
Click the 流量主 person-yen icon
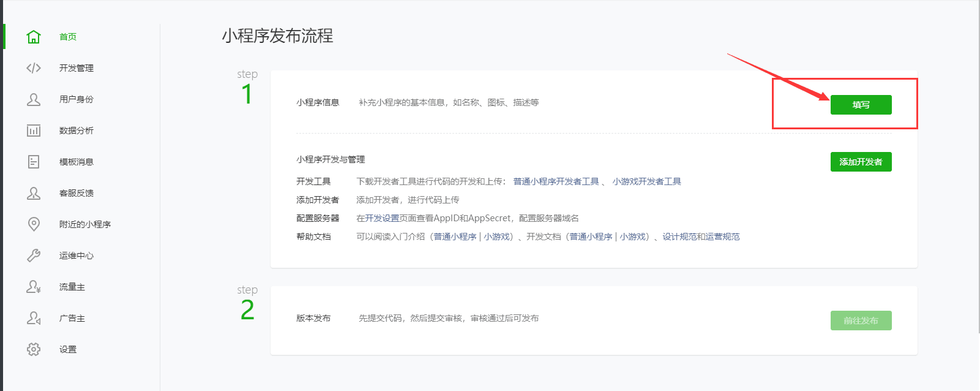pyautogui.click(x=34, y=287)
